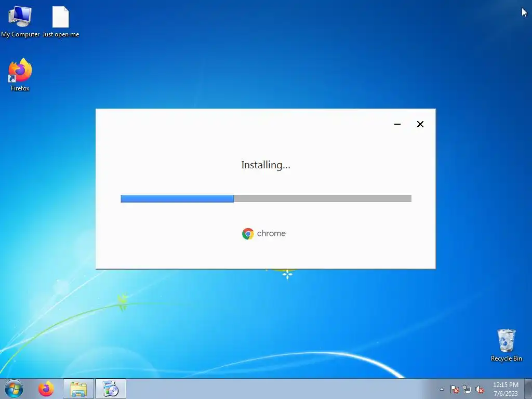Switch to the Chrome installer taskbar button
The image size is (532, 399).
tap(111, 389)
